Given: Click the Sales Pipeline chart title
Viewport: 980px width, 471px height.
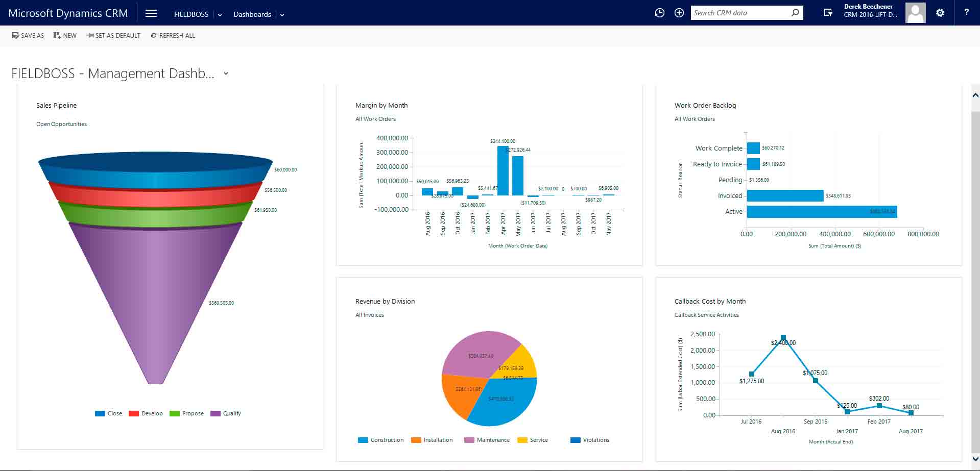Looking at the screenshot, I should (56, 106).
